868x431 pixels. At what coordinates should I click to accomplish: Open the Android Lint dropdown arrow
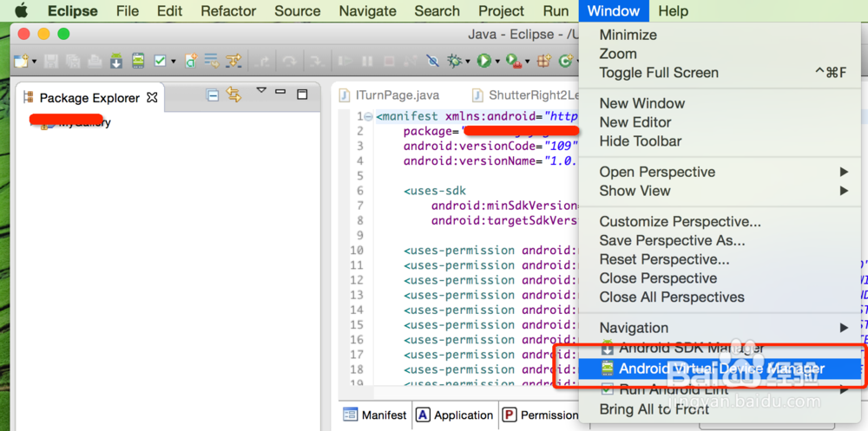[x=174, y=62]
